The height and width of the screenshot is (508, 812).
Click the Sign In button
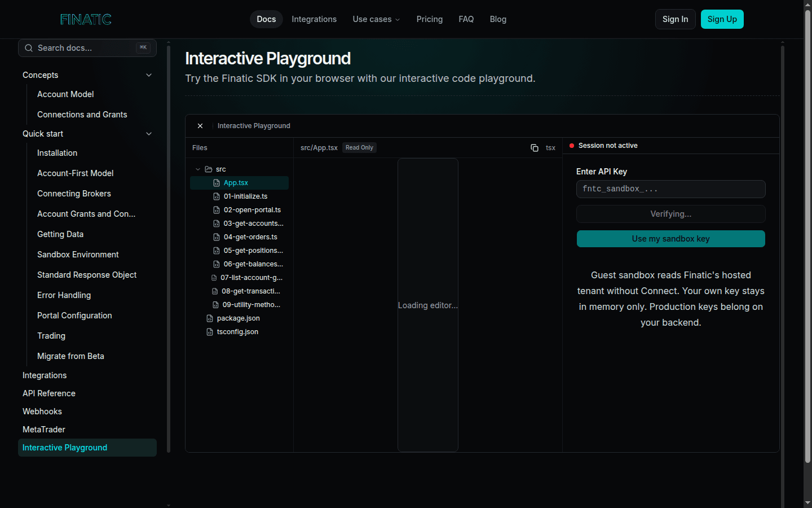point(676,19)
